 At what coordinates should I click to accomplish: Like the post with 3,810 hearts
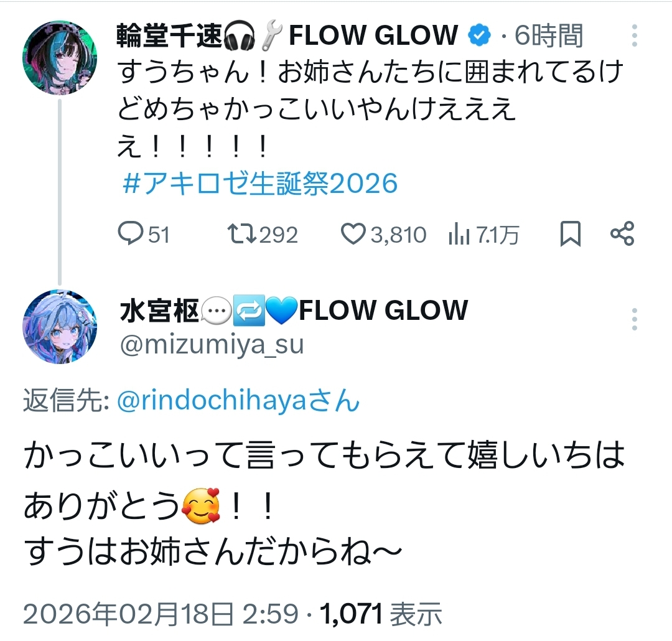pos(355,234)
